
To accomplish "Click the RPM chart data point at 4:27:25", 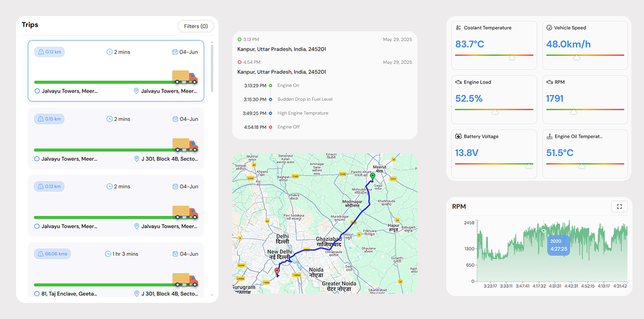I will [x=544, y=231].
